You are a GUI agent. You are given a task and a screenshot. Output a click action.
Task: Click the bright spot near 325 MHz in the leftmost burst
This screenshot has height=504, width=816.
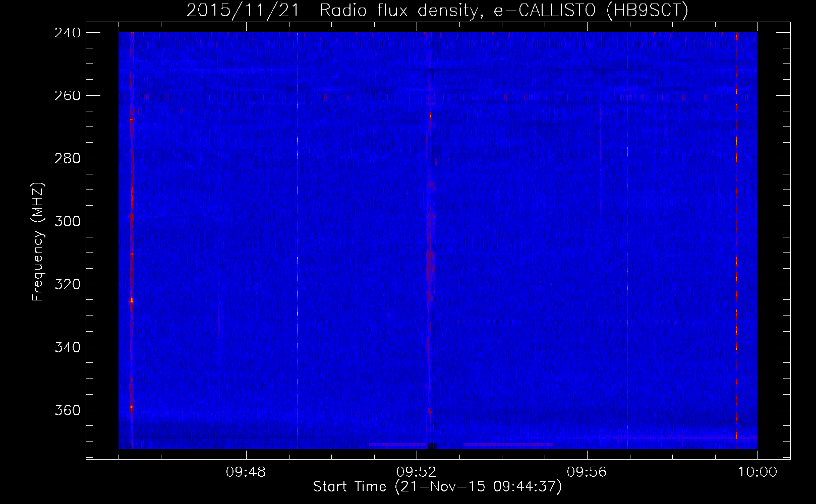(x=132, y=300)
